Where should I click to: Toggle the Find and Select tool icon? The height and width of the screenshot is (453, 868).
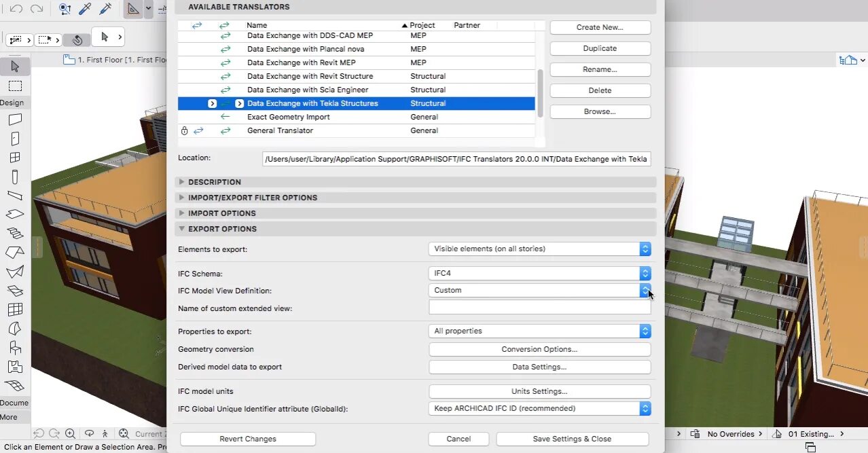65,9
